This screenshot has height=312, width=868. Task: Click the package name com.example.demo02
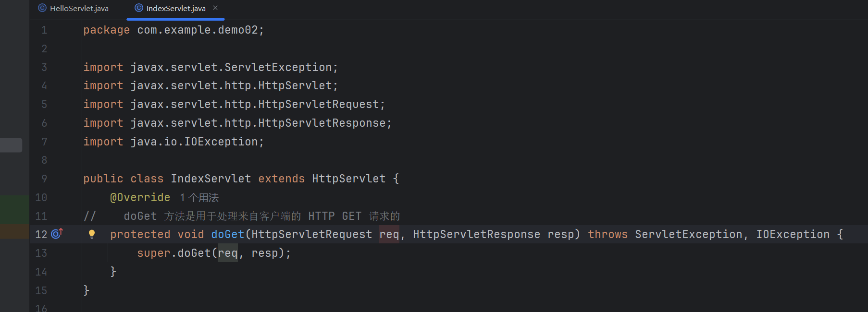point(198,30)
